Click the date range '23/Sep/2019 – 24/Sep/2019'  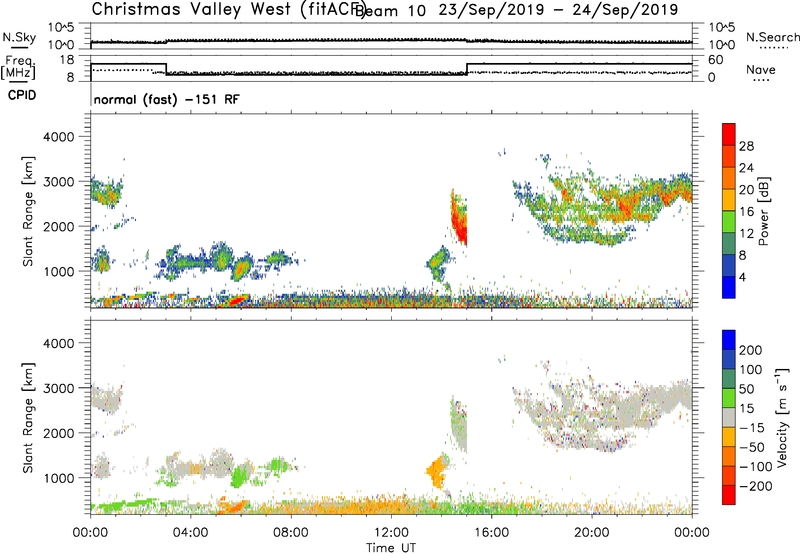tap(558, 10)
